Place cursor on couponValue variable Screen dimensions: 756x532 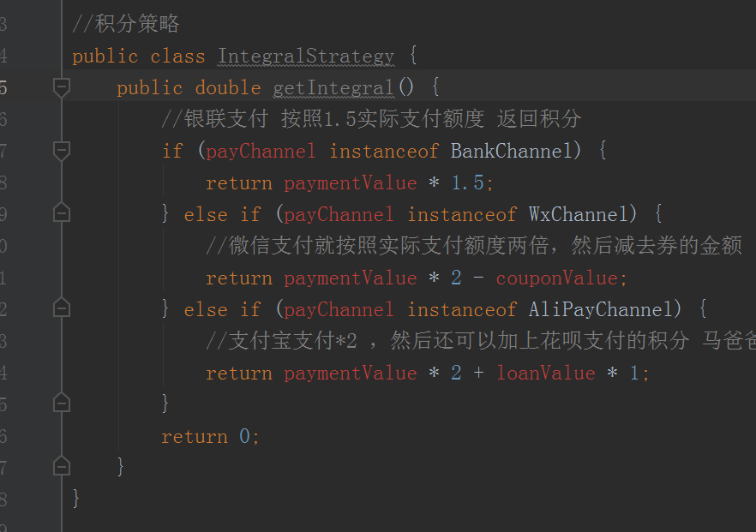coord(556,278)
